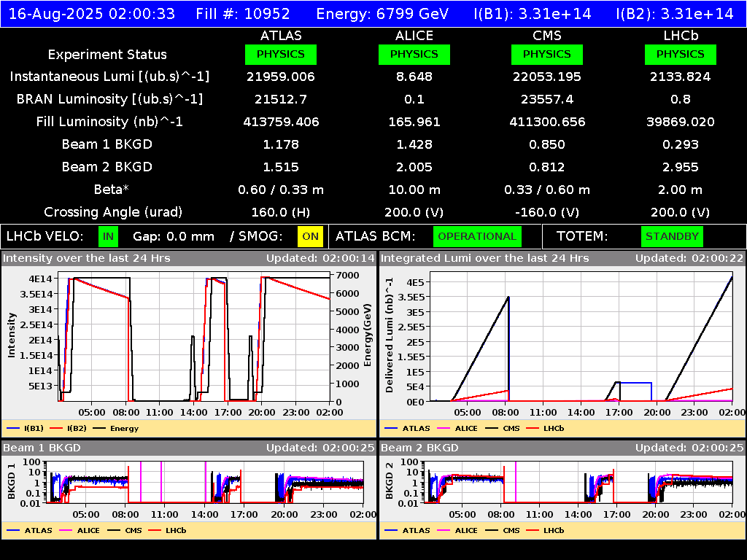Viewport: 747px width, 560px height.
Task: Click ATLAS crossing angle 160.0 (H)
Action: click(x=281, y=212)
